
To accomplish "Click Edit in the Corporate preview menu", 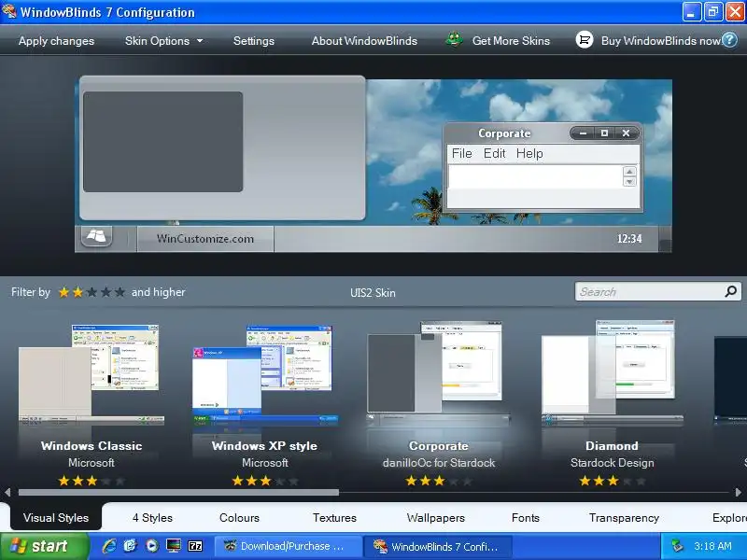I will pyautogui.click(x=495, y=153).
